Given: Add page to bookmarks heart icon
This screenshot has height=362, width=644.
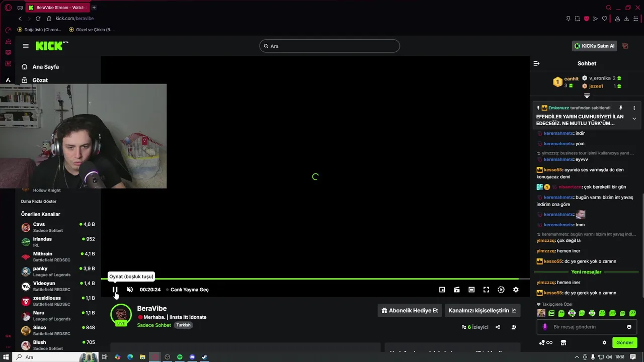Looking at the screenshot, I should (604, 19).
